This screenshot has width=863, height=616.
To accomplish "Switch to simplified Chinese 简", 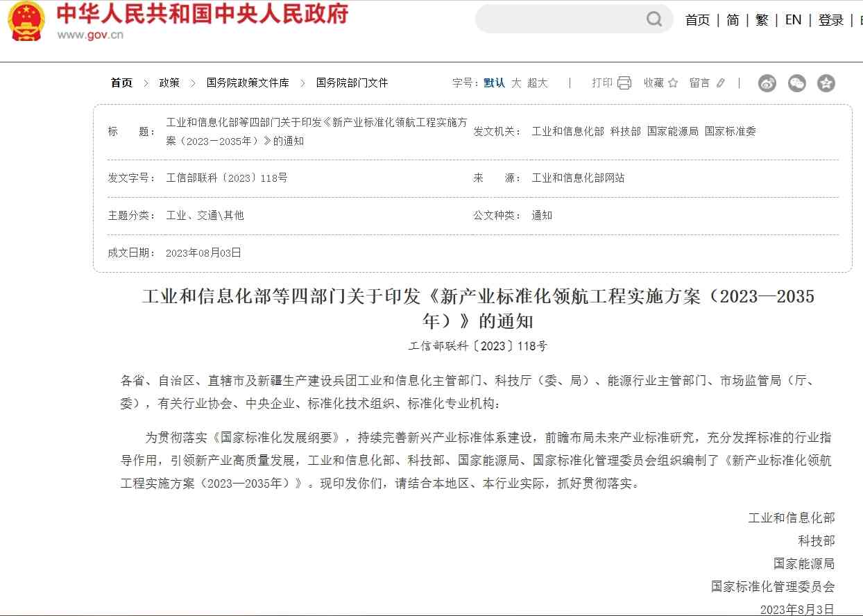I will pos(733,20).
